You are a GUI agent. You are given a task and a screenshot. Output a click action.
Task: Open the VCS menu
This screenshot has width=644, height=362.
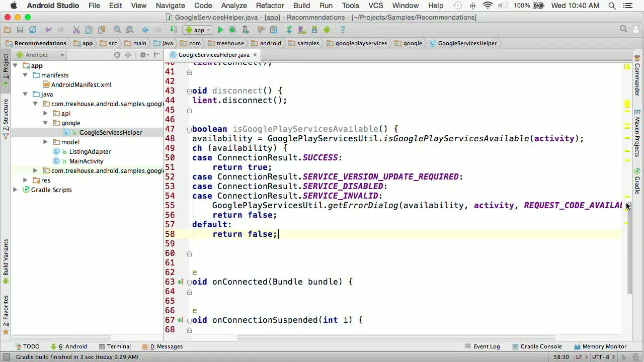pyautogui.click(x=376, y=6)
